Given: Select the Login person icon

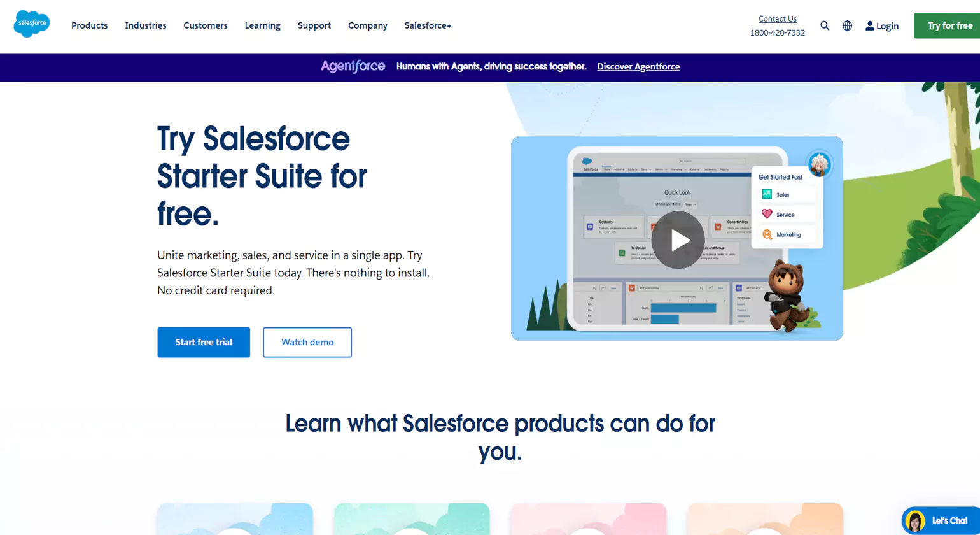Looking at the screenshot, I should click(x=869, y=25).
